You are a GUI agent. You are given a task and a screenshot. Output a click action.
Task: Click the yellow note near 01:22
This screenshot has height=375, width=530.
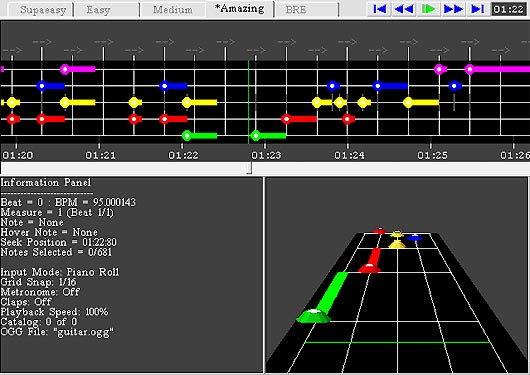pyautogui.click(x=187, y=102)
